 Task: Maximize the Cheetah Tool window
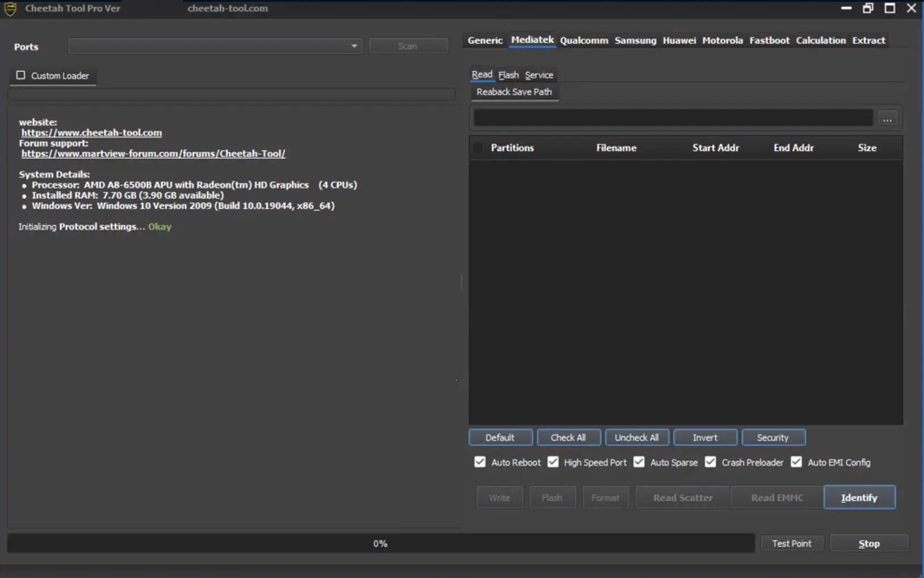click(x=890, y=8)
